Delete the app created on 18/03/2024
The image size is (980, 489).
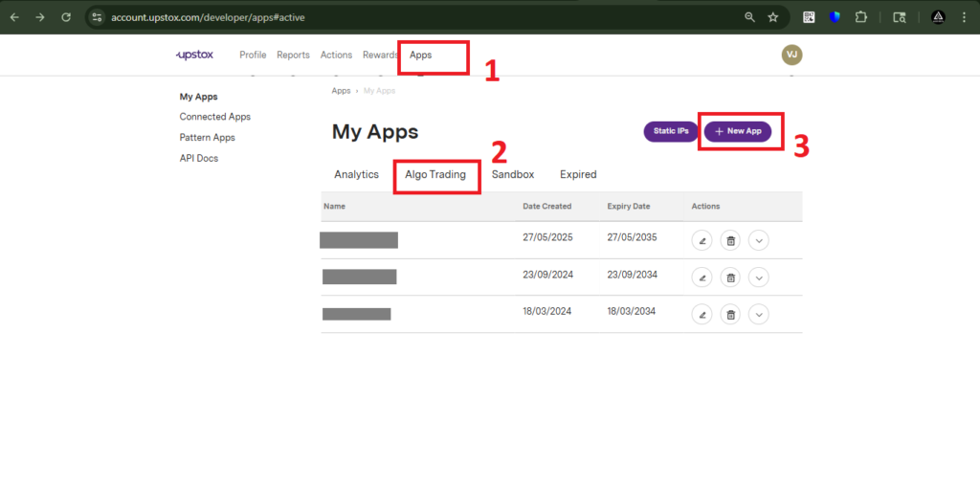tap(730, 314)
